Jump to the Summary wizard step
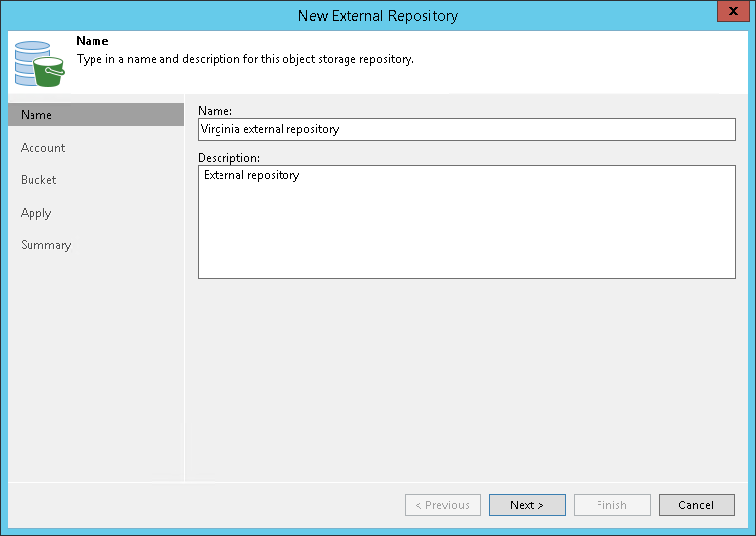Image resolution: width=756 pixels, height=536 pixels. point(46,245)
